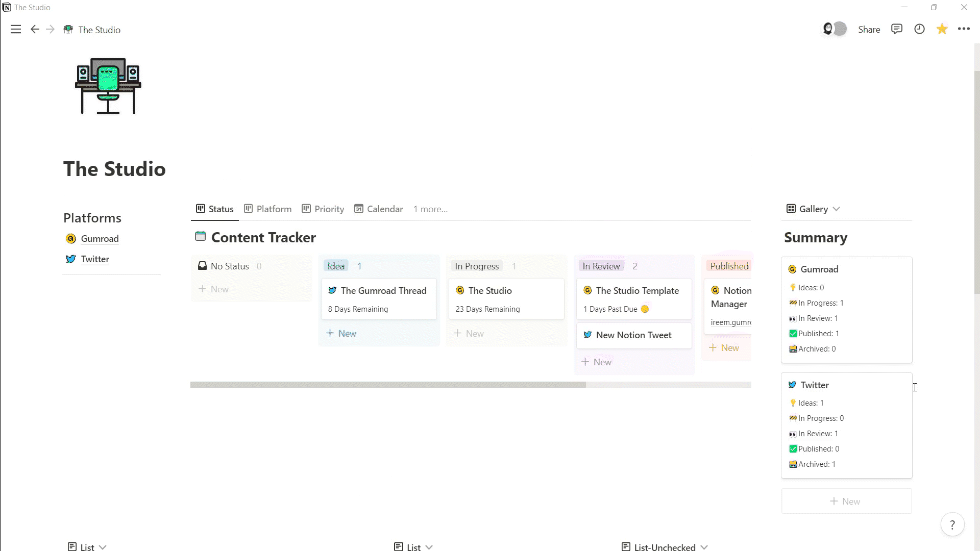Open the first List view dropdown

(x=87, y=547)
